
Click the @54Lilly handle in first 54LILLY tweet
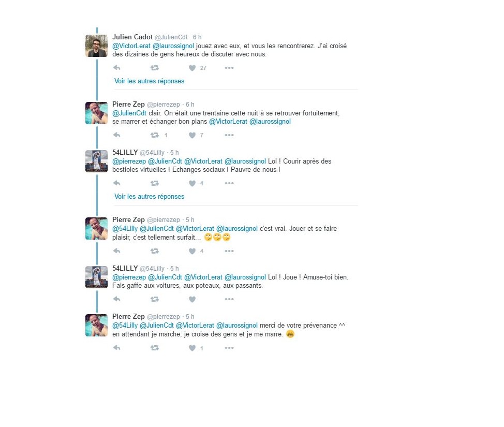pos(152,153)
